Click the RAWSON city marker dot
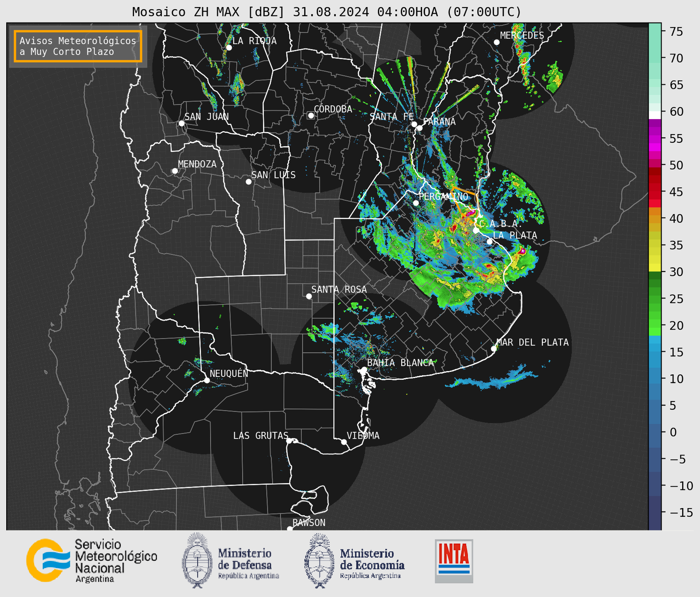The image size is (700, 597). point(290,529)
